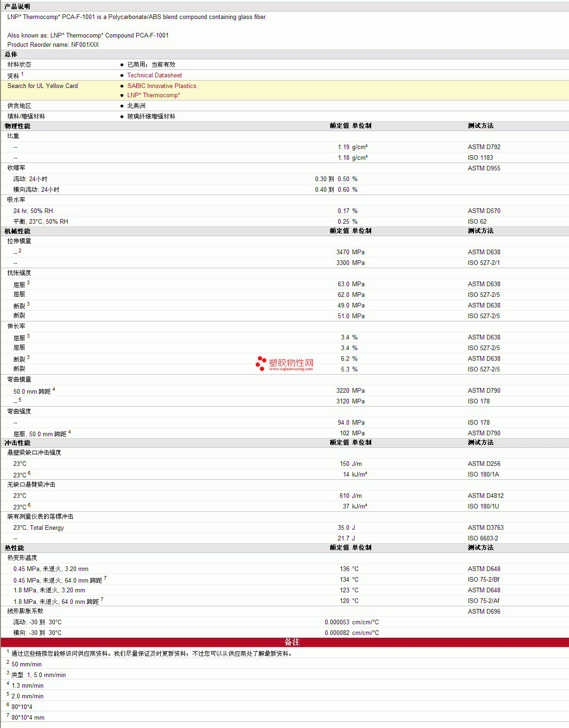Click the ISO 6603-2 test method cell
Viewport: 569px width, 728px height.
(483, 538)
